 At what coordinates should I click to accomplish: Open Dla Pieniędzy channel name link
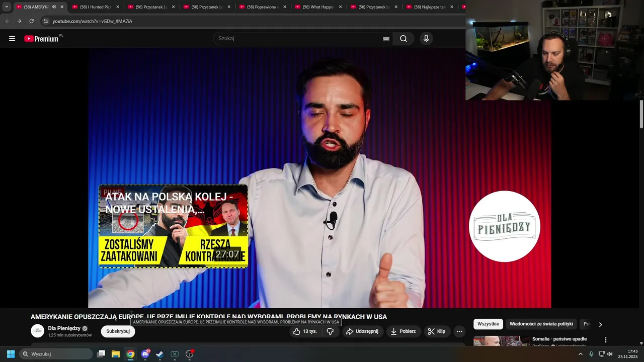coord(64,328)
